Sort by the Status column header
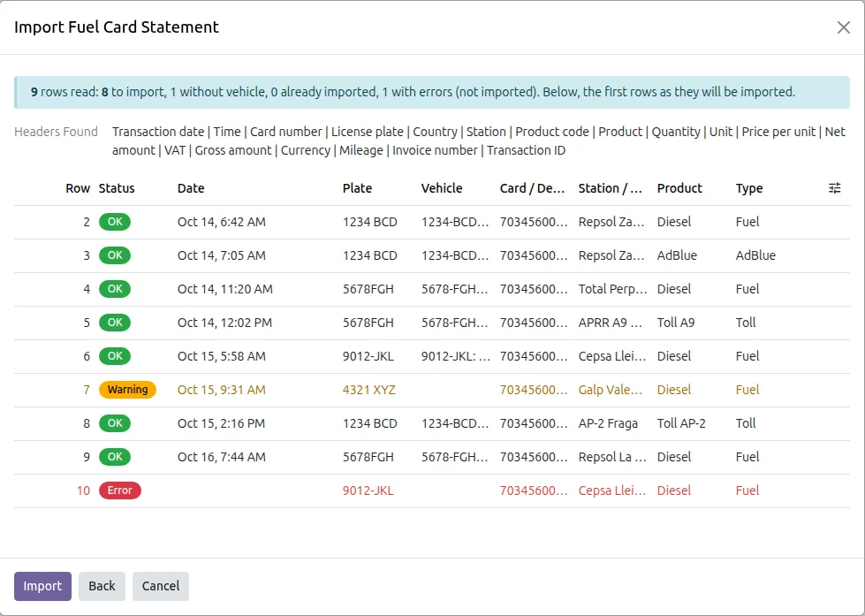Image resolution: width=865 pixels, height=616 pixels. coord(117,188)
